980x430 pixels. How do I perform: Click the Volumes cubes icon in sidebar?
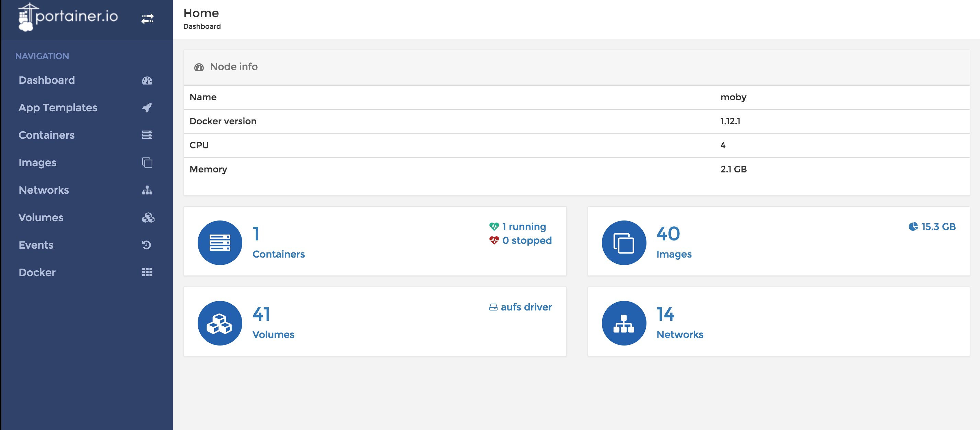pyautogui.click(x=148, y=217)
